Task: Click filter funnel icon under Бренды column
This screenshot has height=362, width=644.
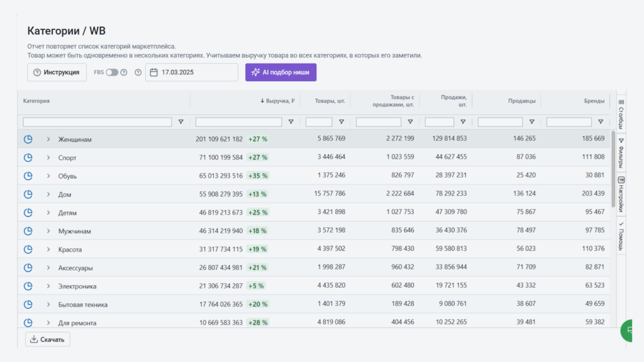Action: coord(601,122)
